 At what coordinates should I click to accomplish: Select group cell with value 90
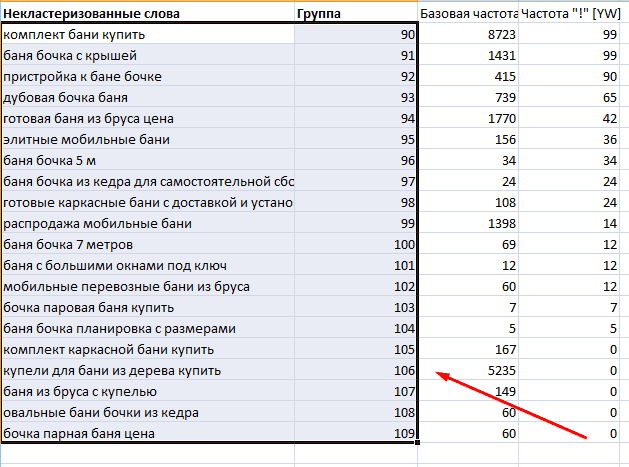pyautogui.click(x=356, y=34)
